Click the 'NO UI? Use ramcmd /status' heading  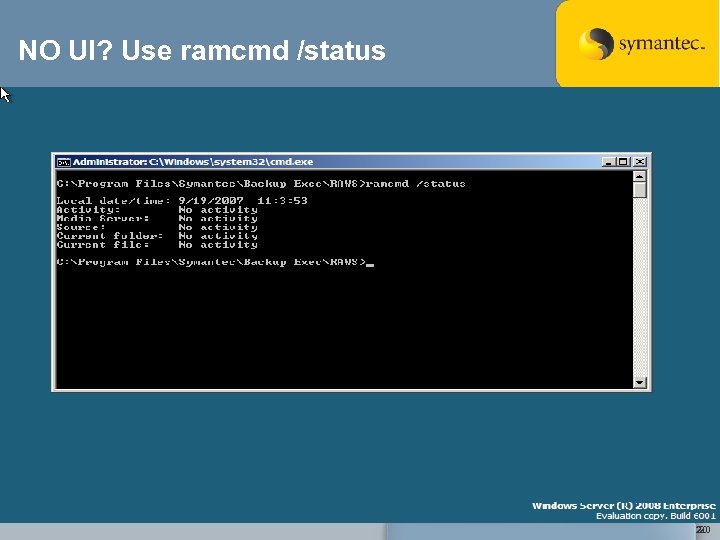point(202,50)
